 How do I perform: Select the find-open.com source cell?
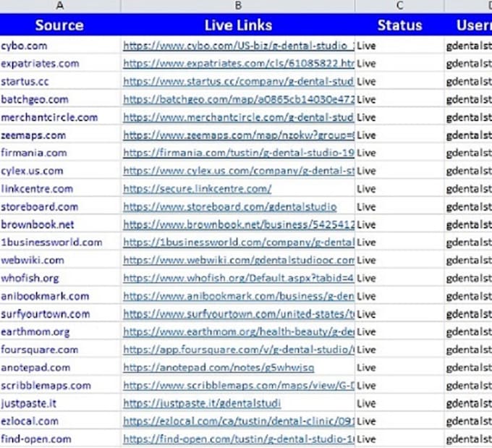coord(60,439)
